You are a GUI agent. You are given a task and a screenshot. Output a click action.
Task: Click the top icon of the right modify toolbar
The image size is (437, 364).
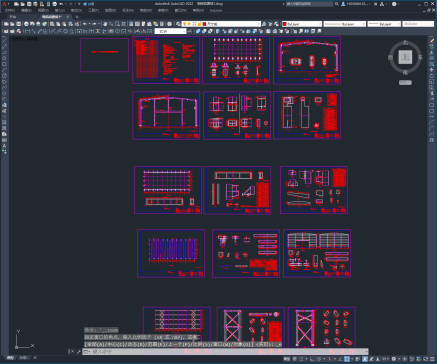click(432, 41)
